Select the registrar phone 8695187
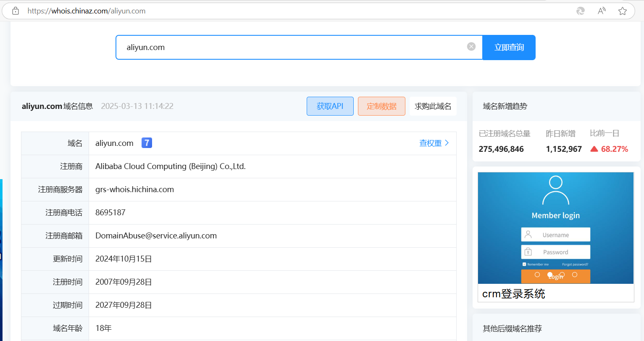 pos(110,212)
